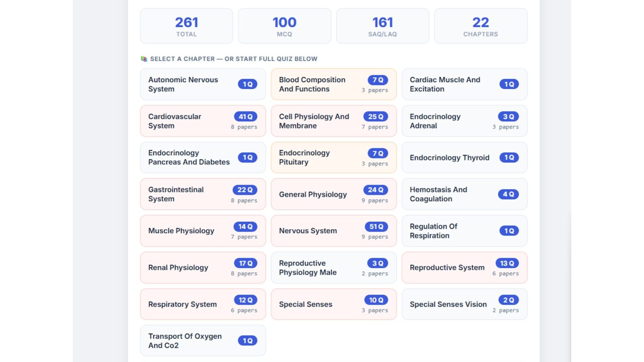Choose the Regulation Of Respiration chapter
This screenshot has height=362, width=644.
(465, 231)
